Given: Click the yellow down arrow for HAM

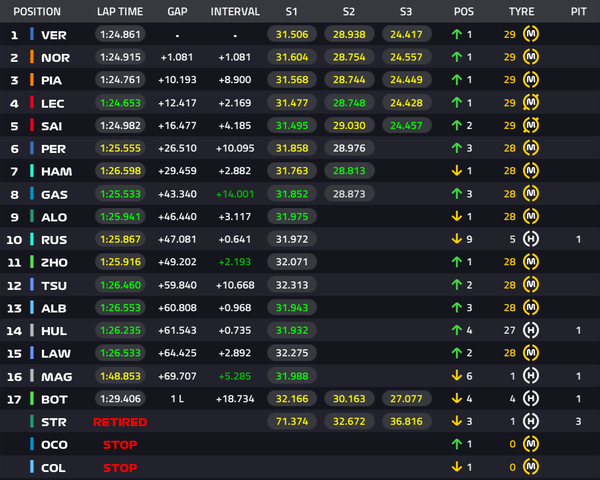Looking at the screenshot, I should tap(457, 171).
